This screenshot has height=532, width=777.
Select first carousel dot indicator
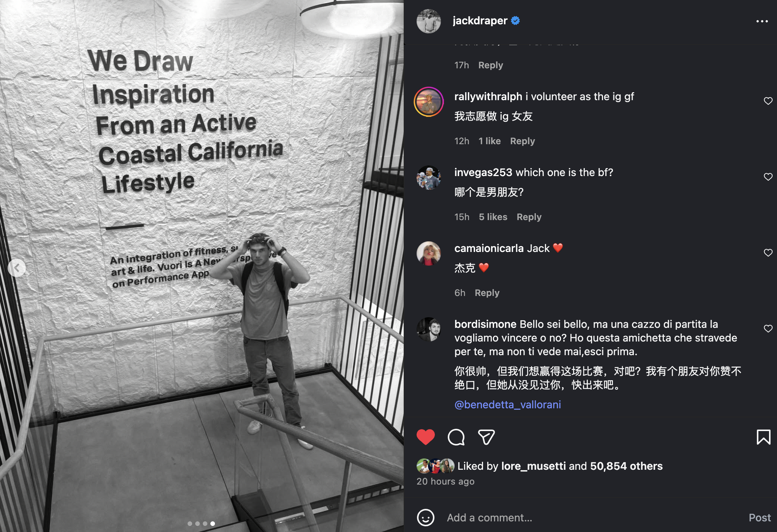click(x=190, y=524)
